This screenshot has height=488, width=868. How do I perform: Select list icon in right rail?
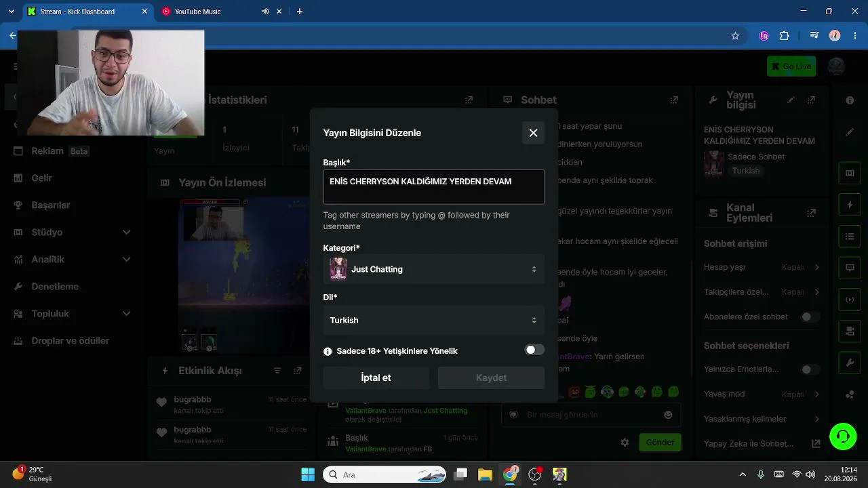[x=850, y=237]
